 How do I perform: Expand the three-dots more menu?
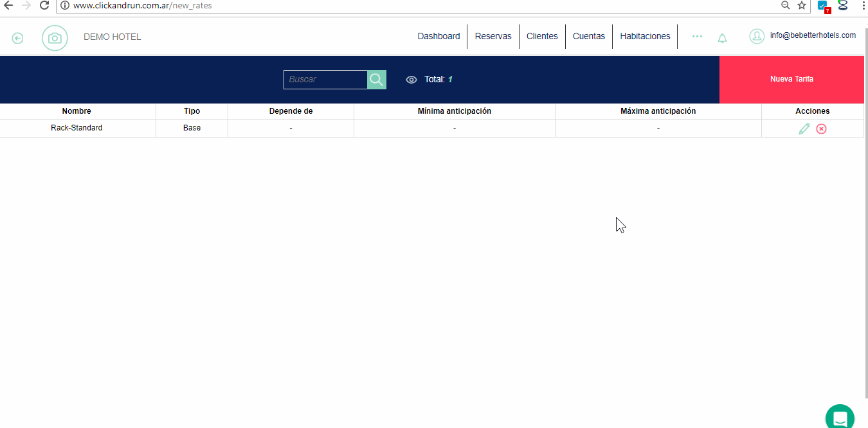pos(697,37)
